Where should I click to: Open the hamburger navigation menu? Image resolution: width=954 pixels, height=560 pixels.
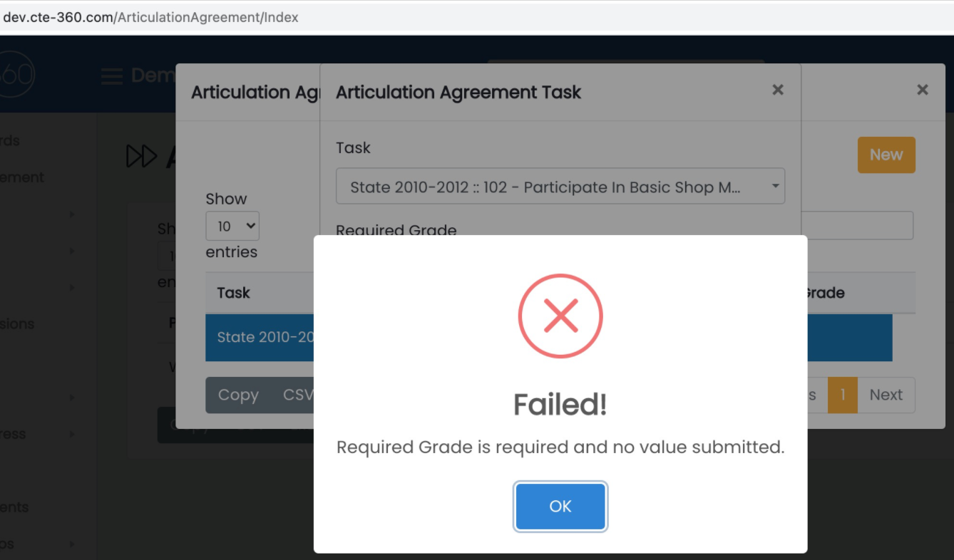(x=112, y=76)
